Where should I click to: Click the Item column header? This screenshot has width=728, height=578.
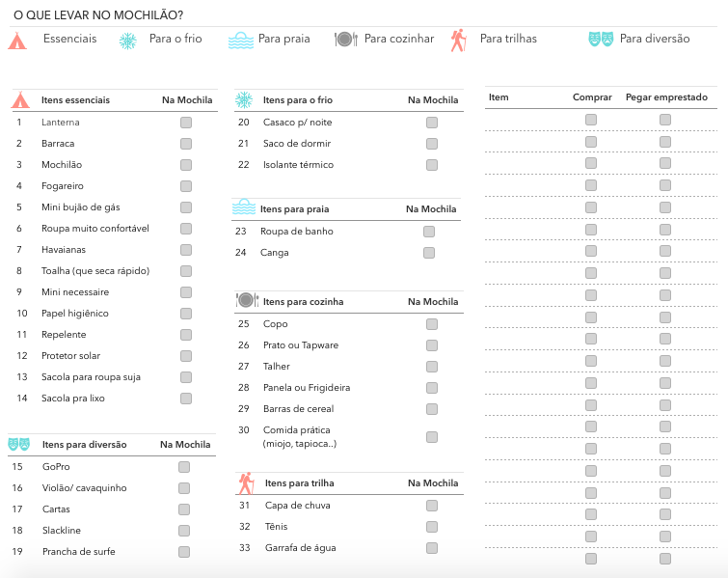[x=499, y=97]
